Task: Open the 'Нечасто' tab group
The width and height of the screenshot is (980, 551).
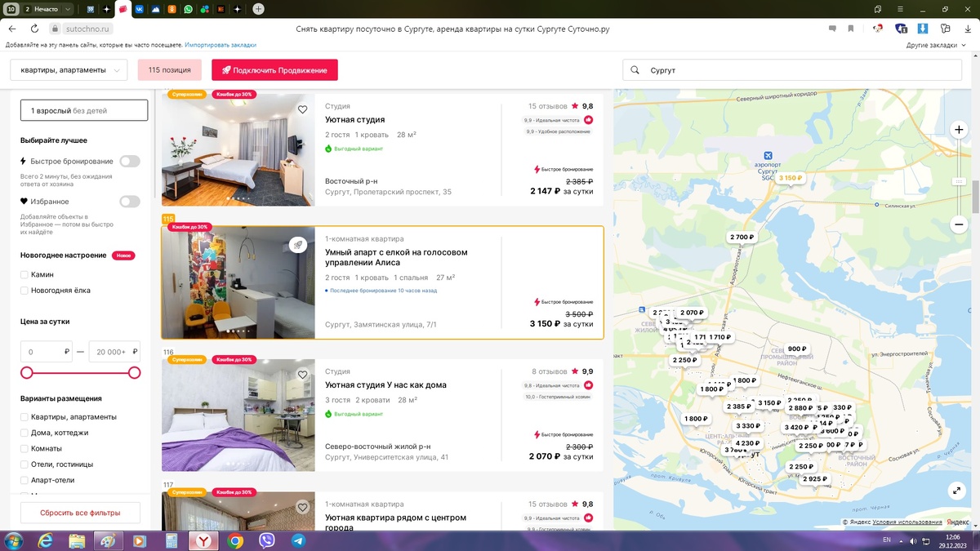Action: (x=47, y=9)
